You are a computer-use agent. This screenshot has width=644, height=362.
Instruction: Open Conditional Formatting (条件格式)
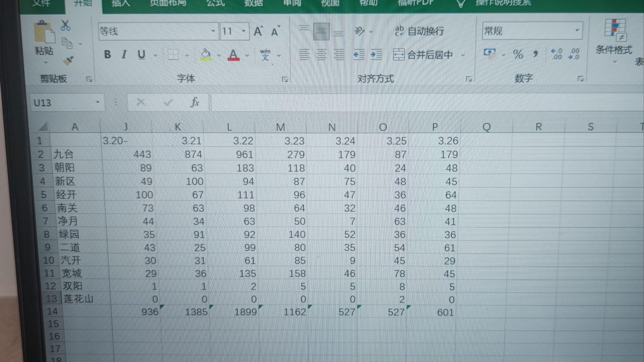click(x=614, y=42)
